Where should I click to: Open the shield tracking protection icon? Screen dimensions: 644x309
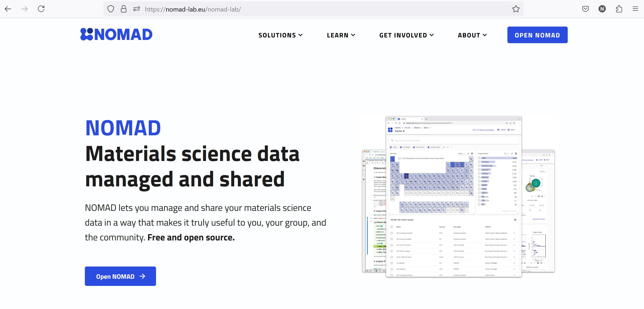[110, 9]
